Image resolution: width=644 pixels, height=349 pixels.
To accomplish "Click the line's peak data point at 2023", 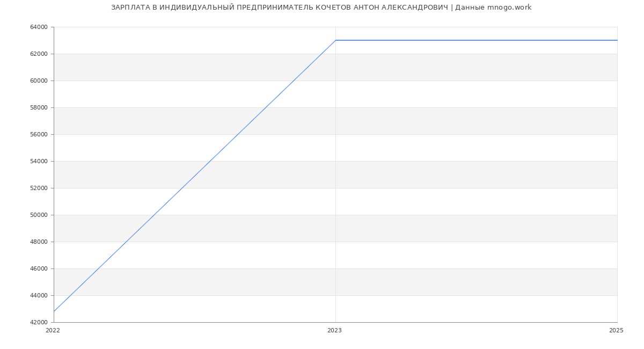I will click(335, 40).
